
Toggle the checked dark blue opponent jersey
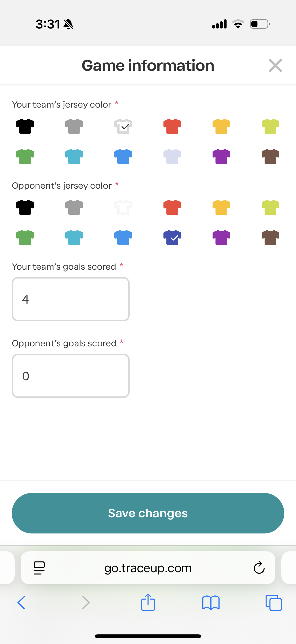172,238
